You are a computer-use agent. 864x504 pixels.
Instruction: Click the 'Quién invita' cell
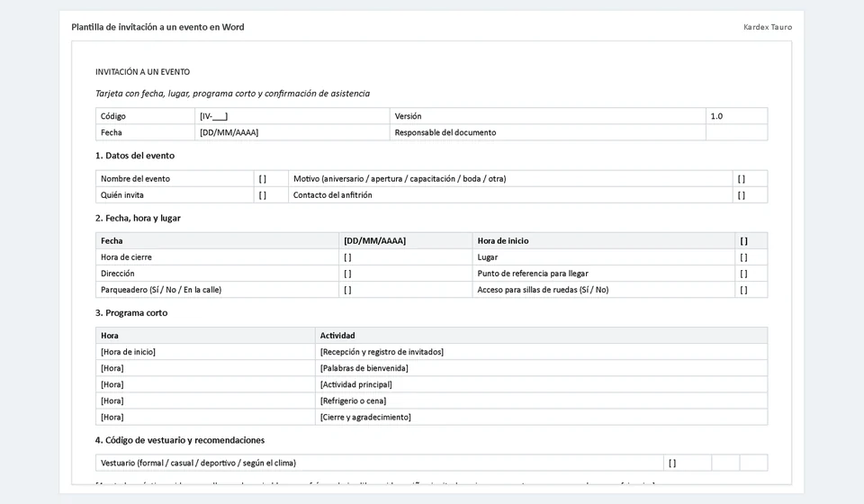click(175, 195)
